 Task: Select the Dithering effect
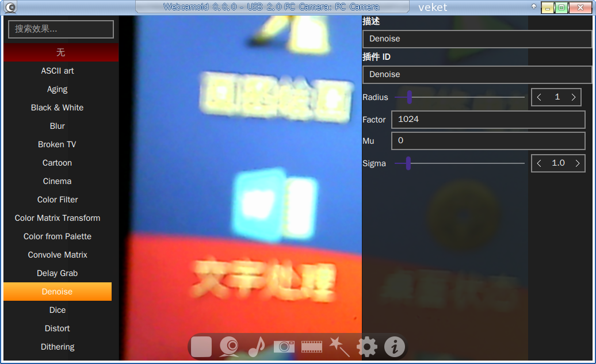point(58,347)
